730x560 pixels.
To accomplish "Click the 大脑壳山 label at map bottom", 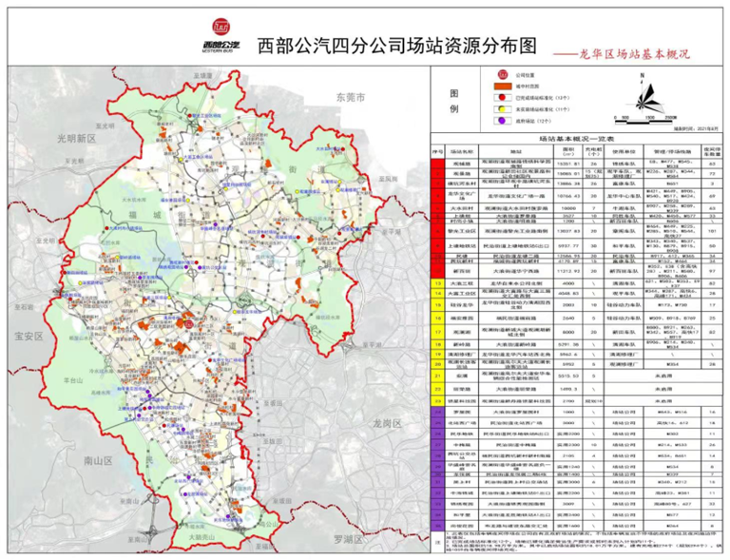I will pyautogui.click(x=202, y=537).
